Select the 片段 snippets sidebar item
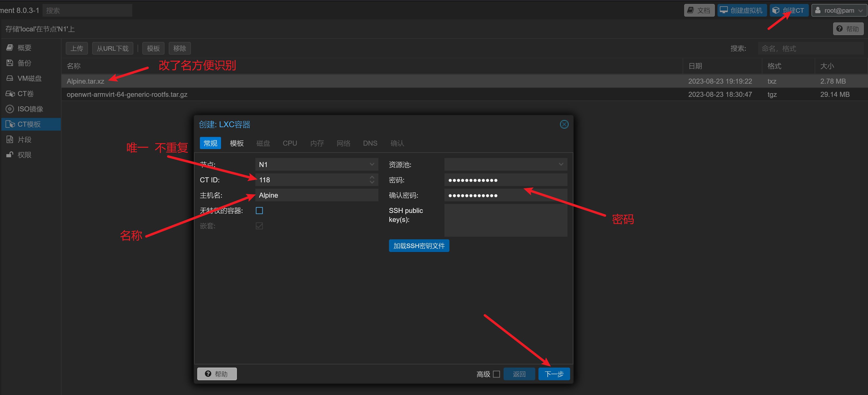 pos(24,139)
